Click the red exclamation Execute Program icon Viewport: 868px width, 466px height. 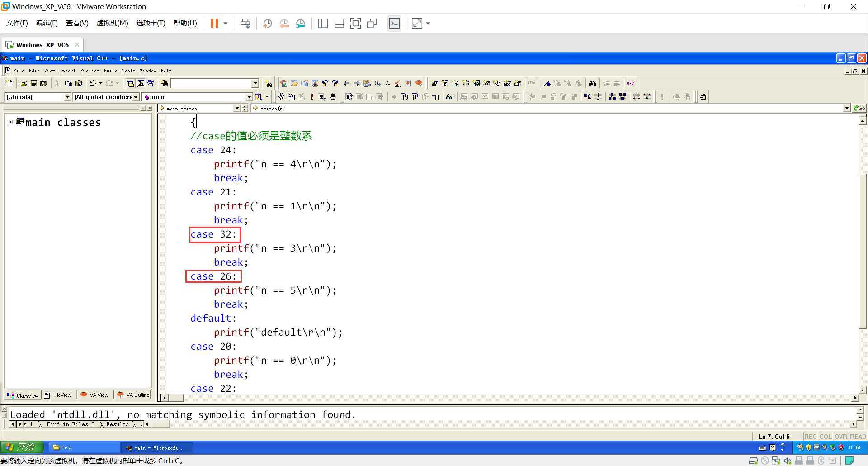click(312, 97)
